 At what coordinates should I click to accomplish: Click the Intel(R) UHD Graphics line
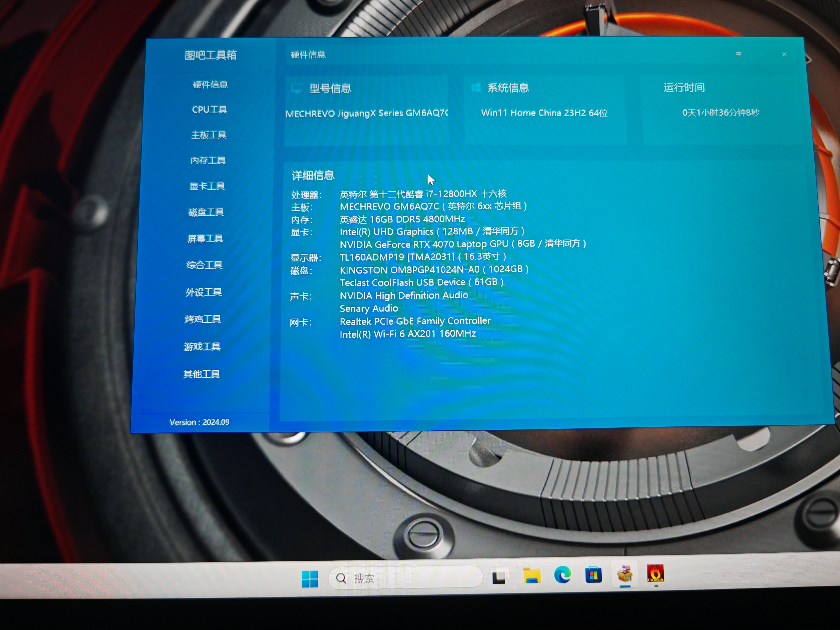click(432, 231)
